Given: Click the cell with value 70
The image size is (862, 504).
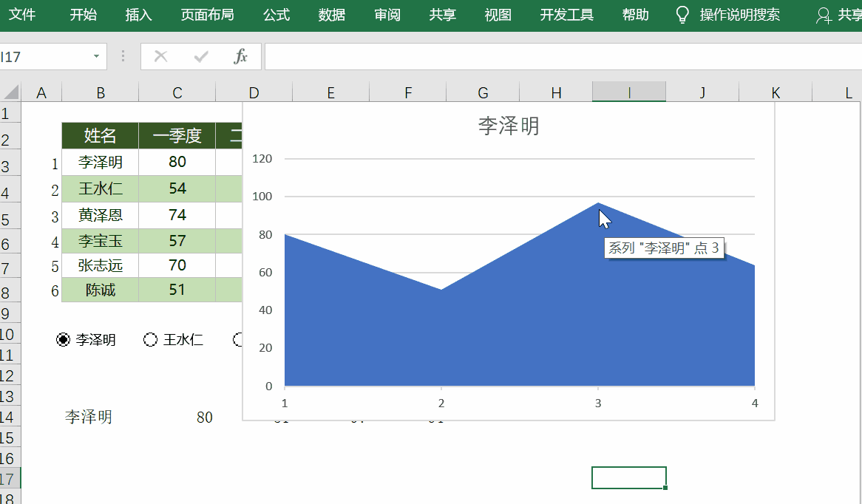Looking at the screenshot, I should click(177, 265).
